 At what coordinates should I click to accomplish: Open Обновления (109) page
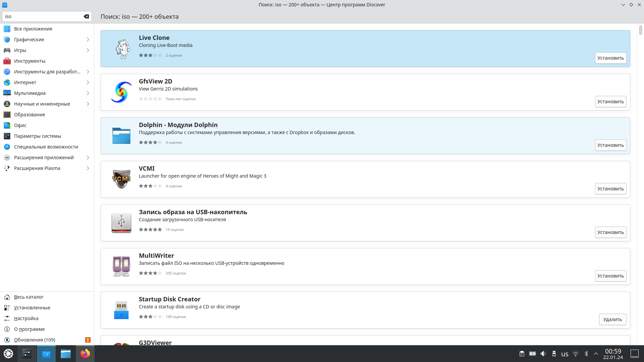(x=35, y=340)
